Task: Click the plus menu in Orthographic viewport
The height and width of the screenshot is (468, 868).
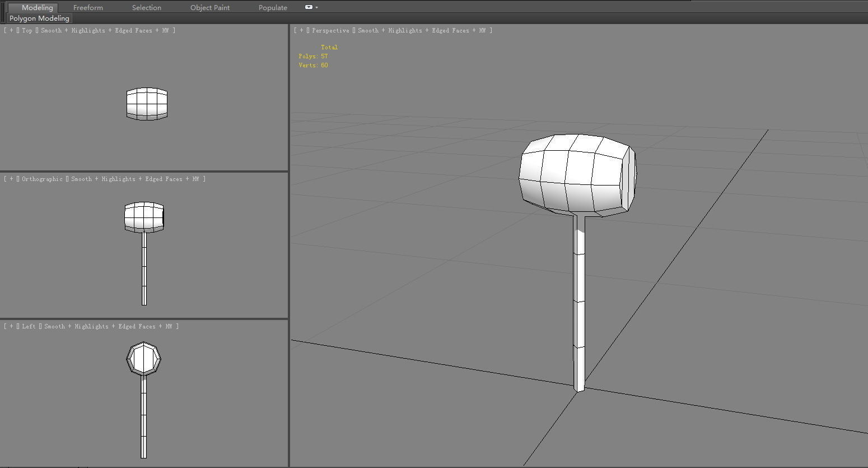Action: pos(11,179)
